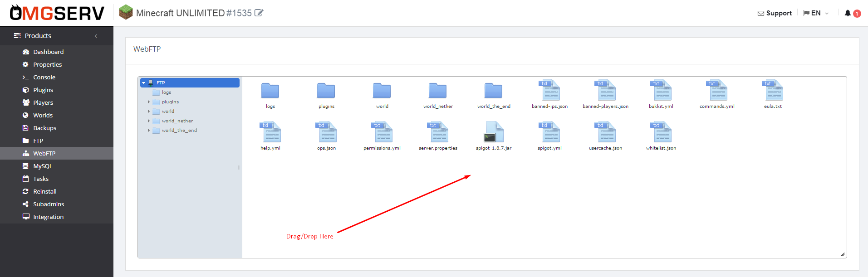The height and width of the screenshot is (277, 868).
Task: Select the banned-ips.json file icon
Action: [549, 91]
